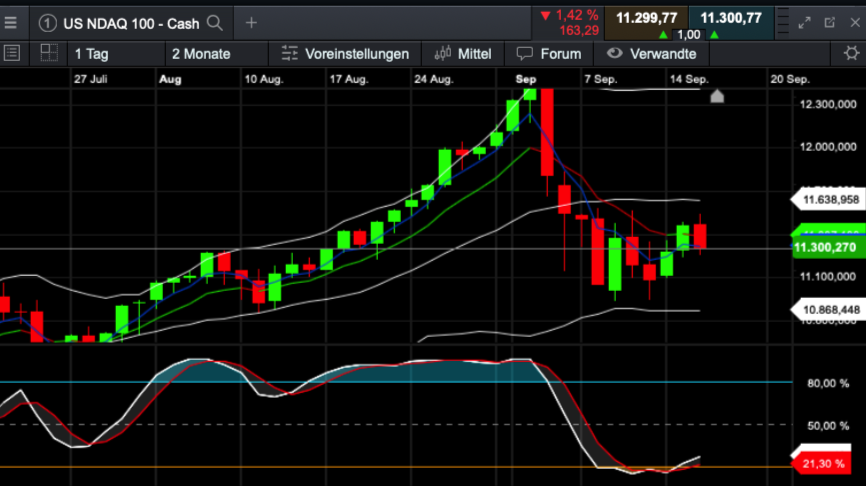
Task: Open Voreinstellungen presets menu
Action: tap(345, 54)
